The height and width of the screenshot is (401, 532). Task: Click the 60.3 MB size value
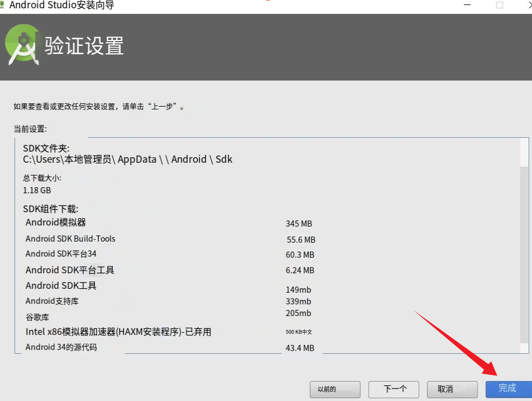[x=300, y=255]
